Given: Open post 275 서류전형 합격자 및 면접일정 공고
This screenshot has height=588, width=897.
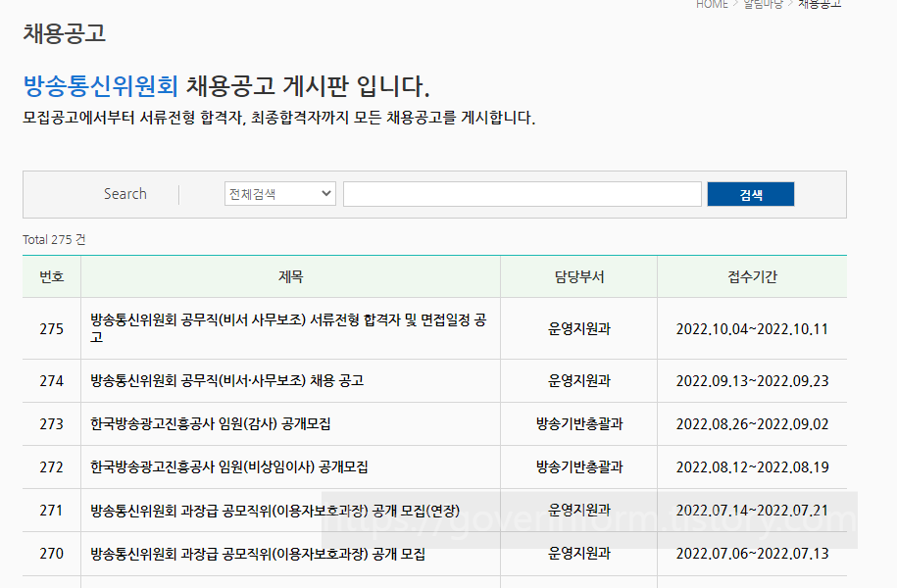Looking at the screenshot, I should [288, 328].
